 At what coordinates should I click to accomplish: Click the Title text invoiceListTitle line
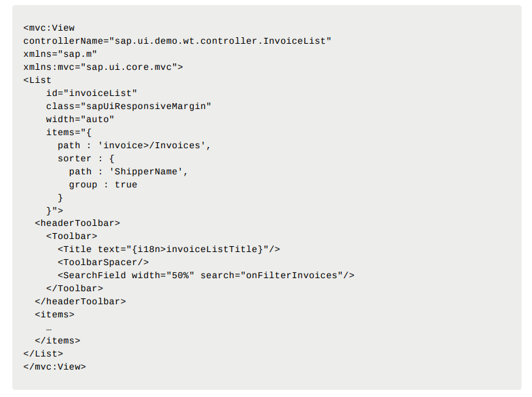point(168,249)
